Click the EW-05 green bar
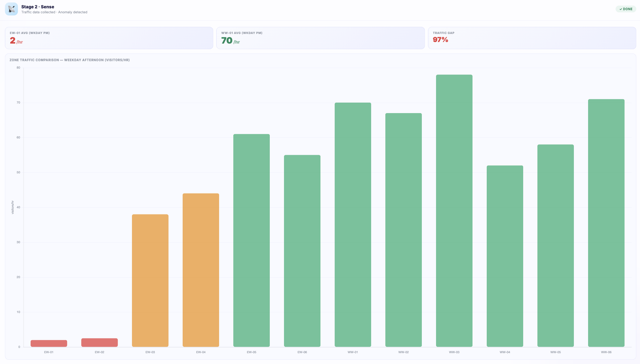640x364 pixels. pyautogui.click(x=252, y=240)
